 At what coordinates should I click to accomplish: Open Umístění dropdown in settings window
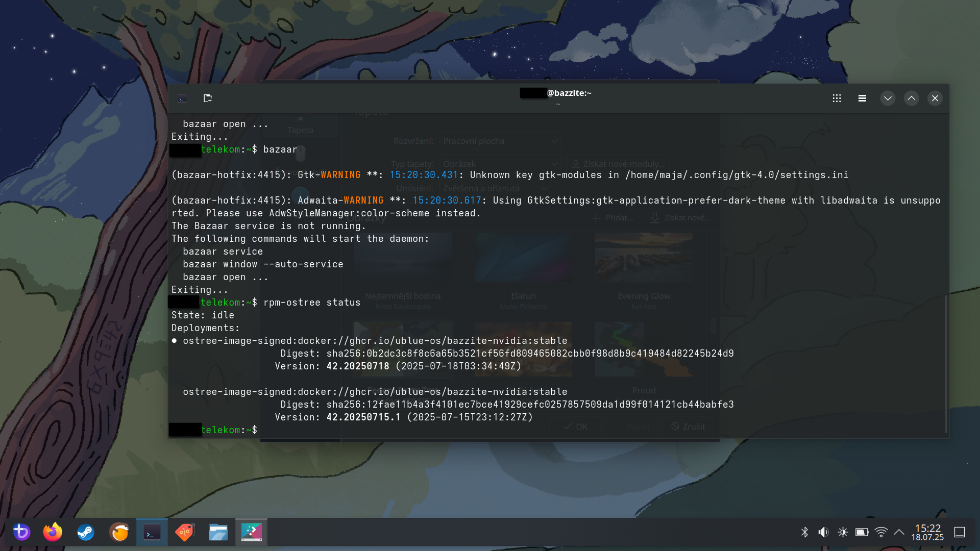point(494,188)
